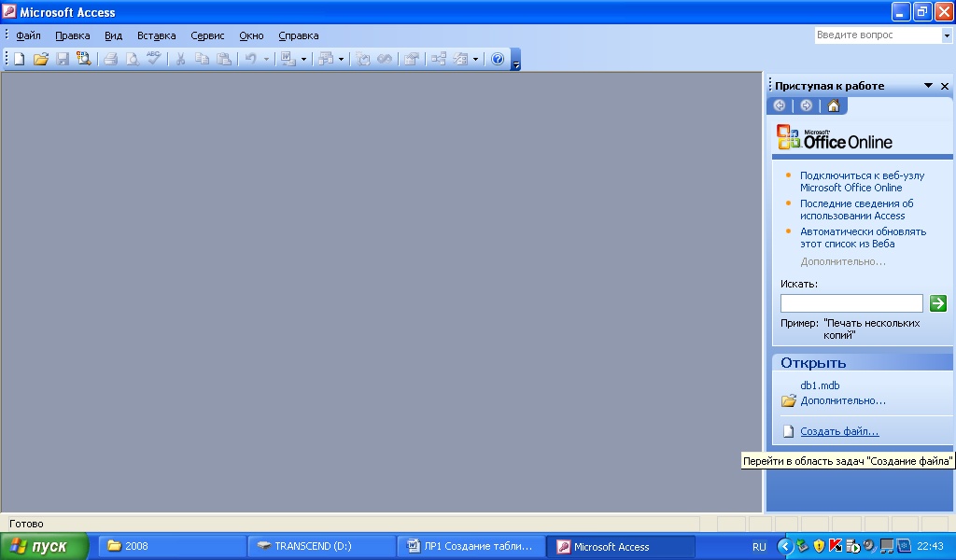Click the Relationships toolbar icon

coord(439,59)
